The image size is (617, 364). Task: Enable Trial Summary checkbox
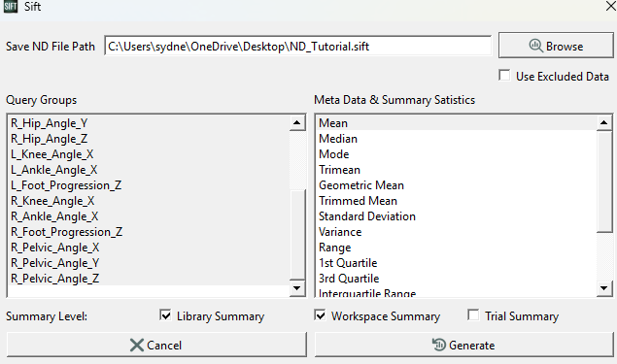[473, 315]
